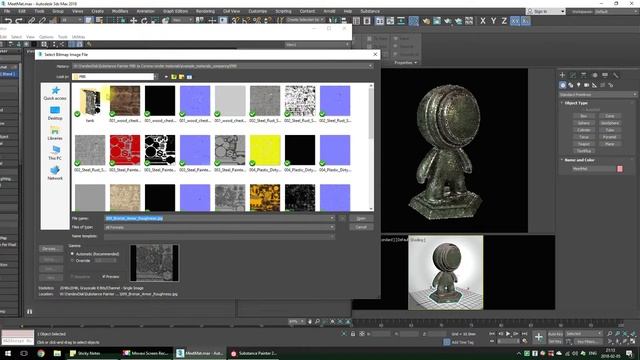Screen dimensions: 640x360
Task: Go to Libraries location in dialog
Action: [55, 133]
